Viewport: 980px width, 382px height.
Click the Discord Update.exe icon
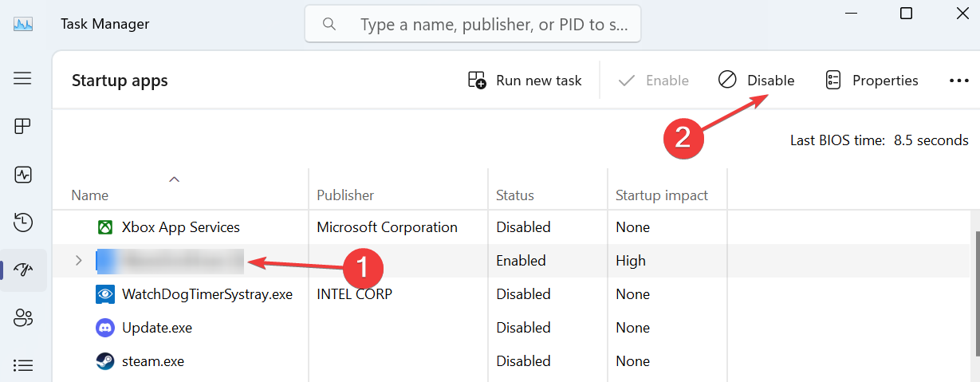105,328
